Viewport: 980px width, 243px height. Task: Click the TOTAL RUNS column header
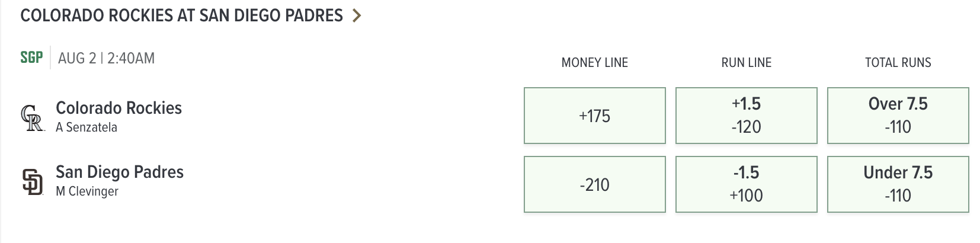(x=898, y=63)
